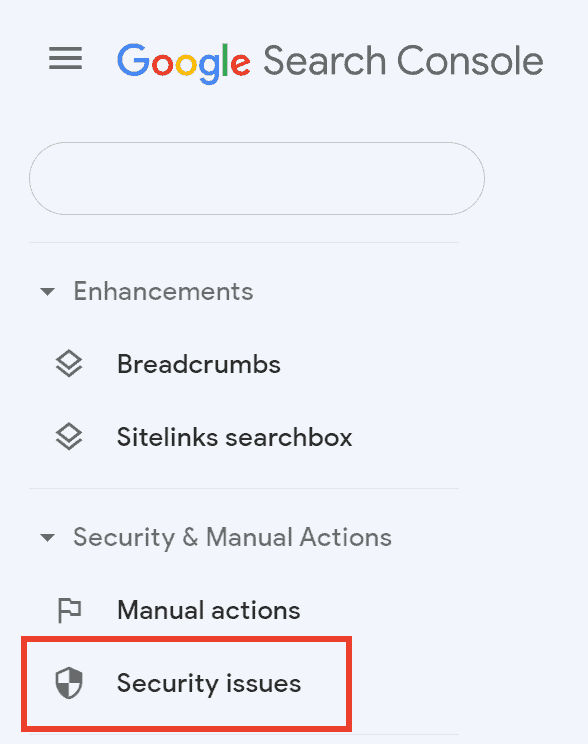Viewport: 588px width, 744px height.
Task: Open the Sitelinks searchbox report
Action: (x=234, y=437)
